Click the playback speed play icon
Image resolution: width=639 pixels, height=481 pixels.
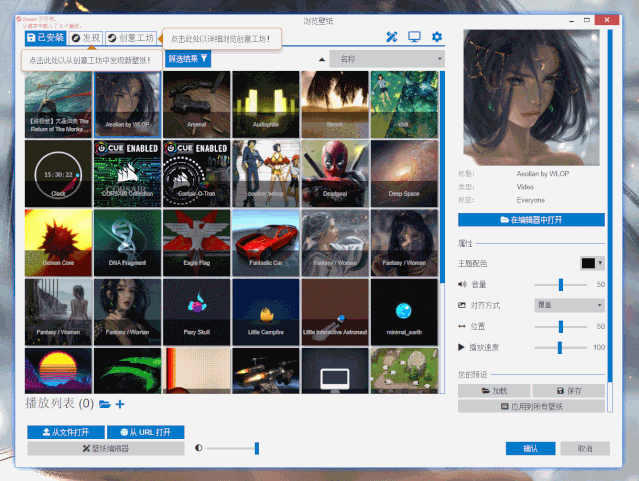pyautogui.click(x=461, y=347)
